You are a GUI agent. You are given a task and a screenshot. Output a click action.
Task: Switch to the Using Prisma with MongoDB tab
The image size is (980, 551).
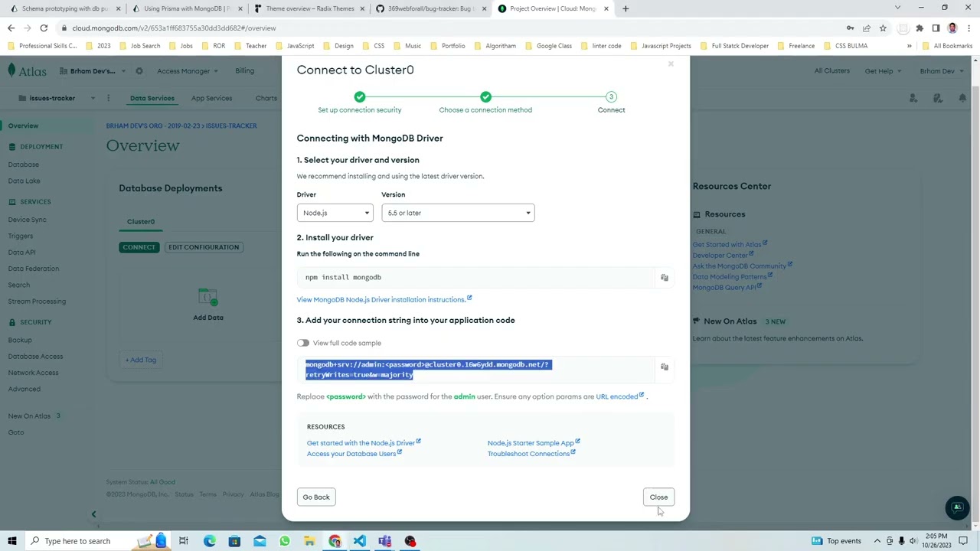point(188,8)
